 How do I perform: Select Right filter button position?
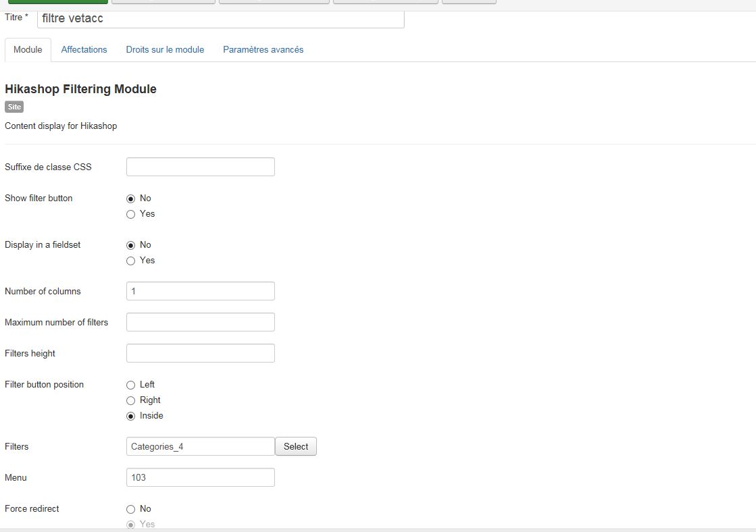tap(130, 400)
